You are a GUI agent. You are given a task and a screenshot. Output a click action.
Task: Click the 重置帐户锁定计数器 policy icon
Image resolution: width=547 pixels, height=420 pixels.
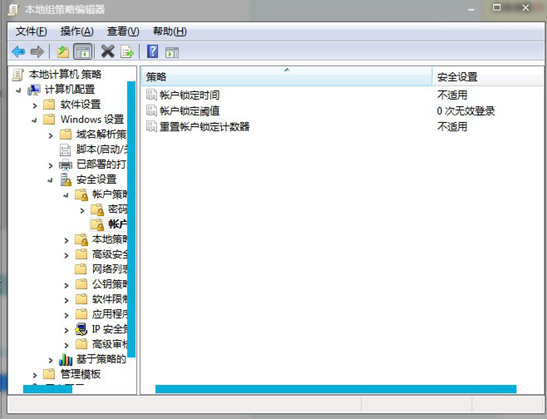coord(151,126)
